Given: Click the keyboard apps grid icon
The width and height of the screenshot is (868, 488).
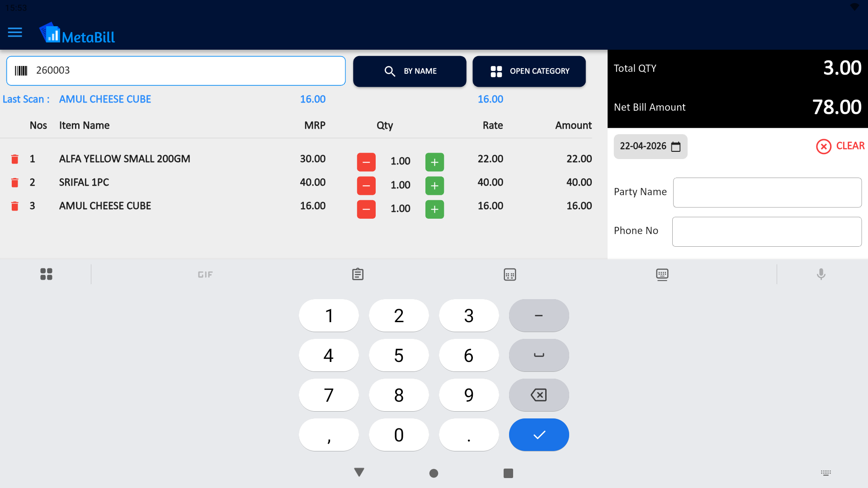Looking at the screenshot, I should 46,274.
